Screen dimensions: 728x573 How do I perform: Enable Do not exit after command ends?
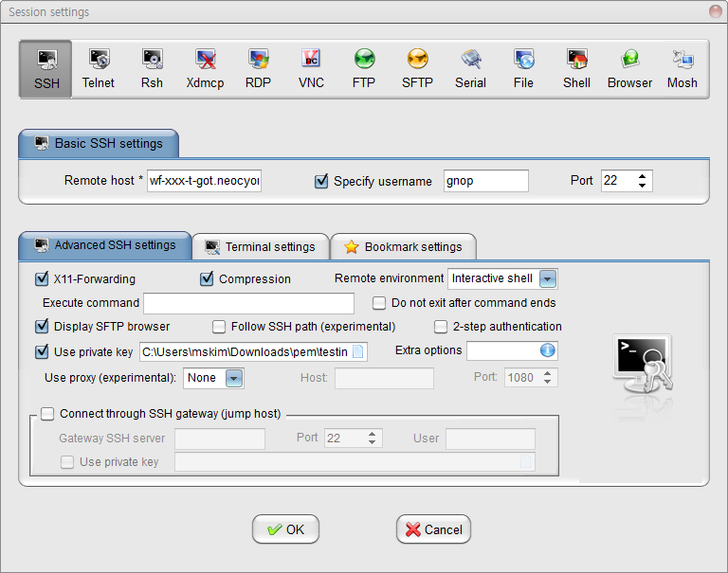(x=379, y=303)
